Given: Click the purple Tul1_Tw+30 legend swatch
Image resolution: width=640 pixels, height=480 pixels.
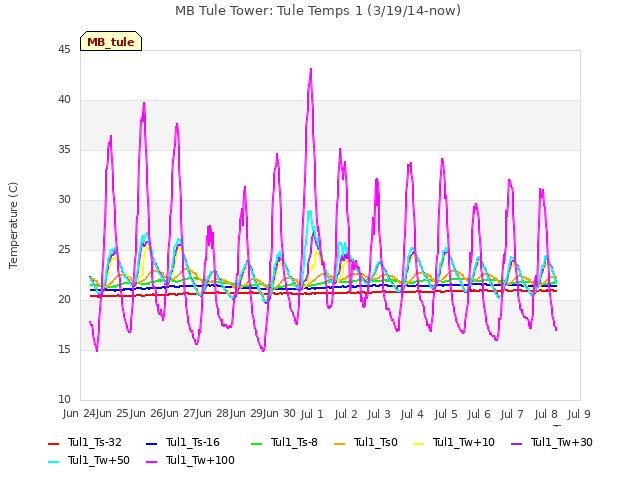Looking at the screenshot, I should coord(517,443).
